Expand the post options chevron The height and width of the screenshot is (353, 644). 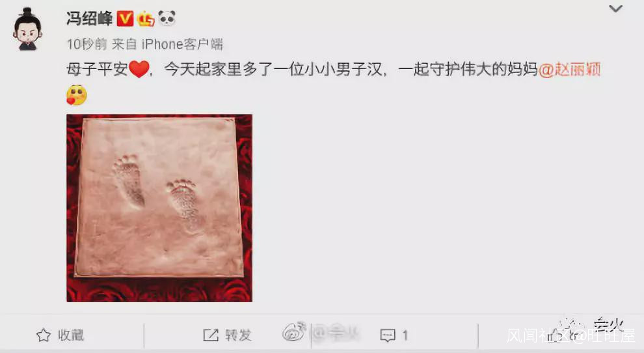615,8
